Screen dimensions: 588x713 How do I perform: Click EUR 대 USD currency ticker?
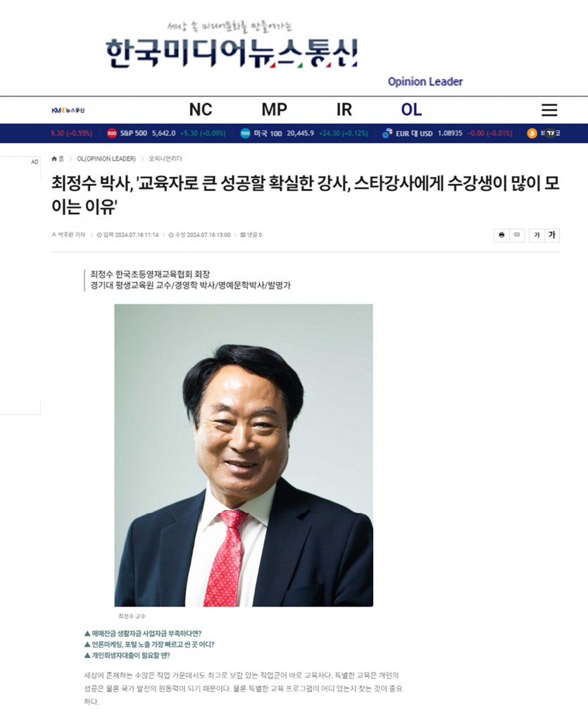[x=413, y=133]
